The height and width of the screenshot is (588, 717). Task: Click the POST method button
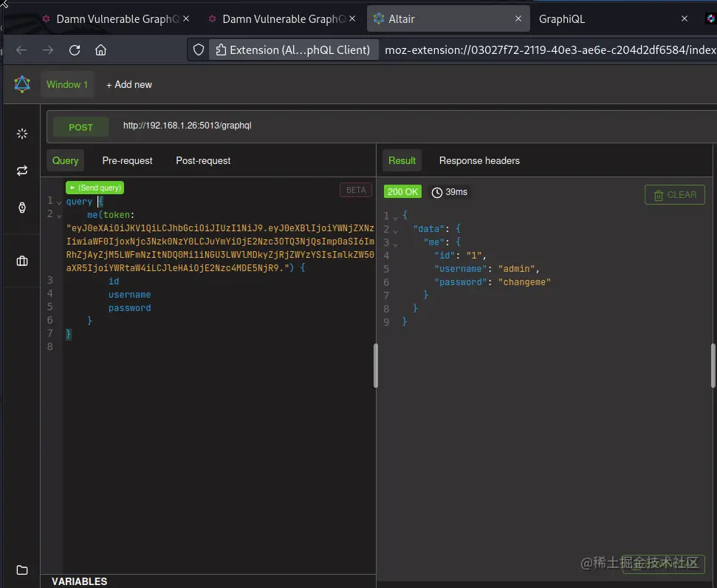(x=81, y=127)
